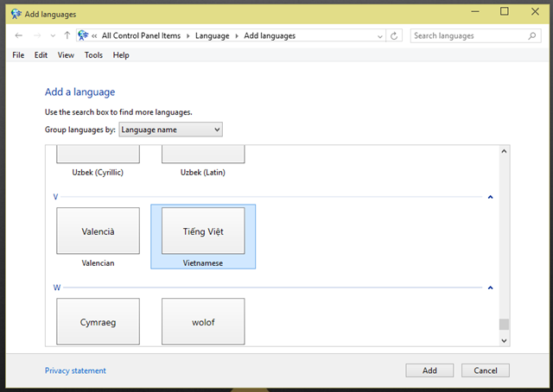Click the W group header letter
This screenshot has height=392, width=553.
57,288
